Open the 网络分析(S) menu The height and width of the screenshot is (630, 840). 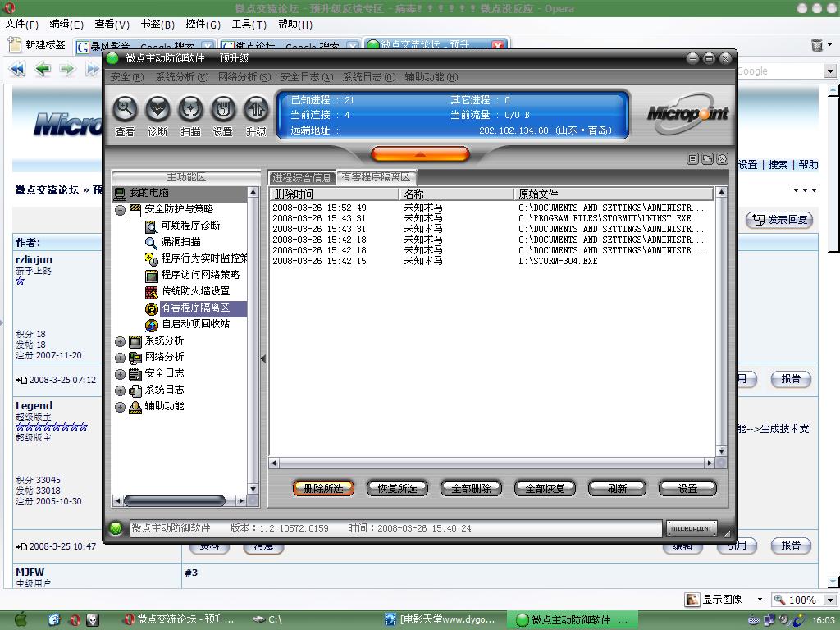tap(244, 77)
